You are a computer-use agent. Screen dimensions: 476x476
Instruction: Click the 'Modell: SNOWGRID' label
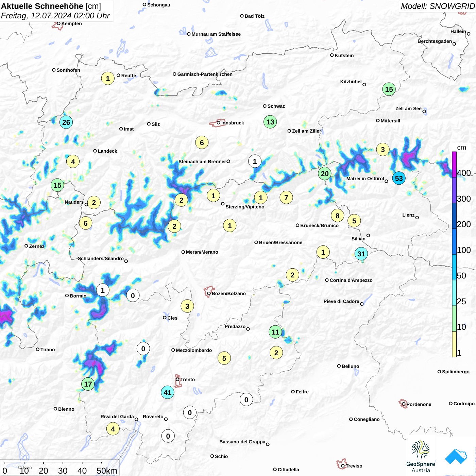click(438, 6)
